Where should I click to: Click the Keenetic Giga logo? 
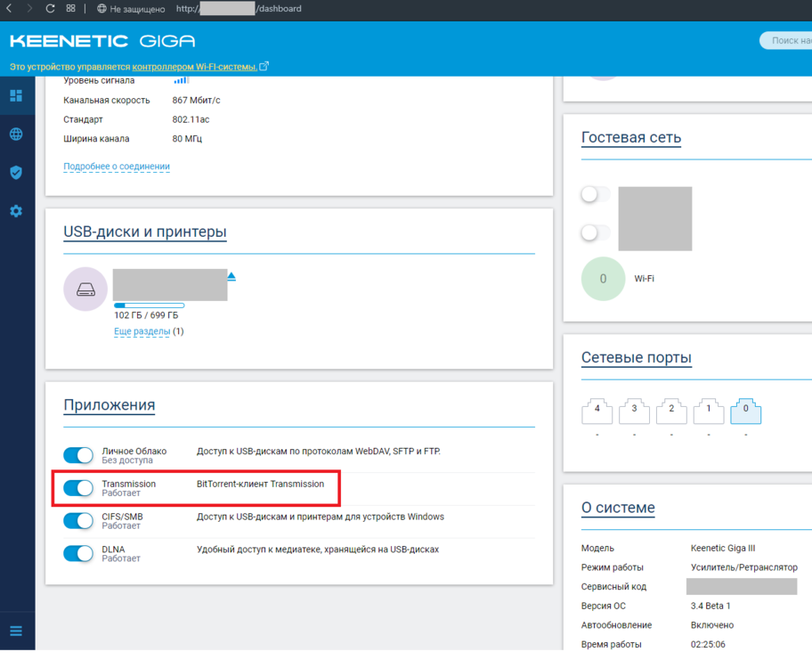(102, 41)
